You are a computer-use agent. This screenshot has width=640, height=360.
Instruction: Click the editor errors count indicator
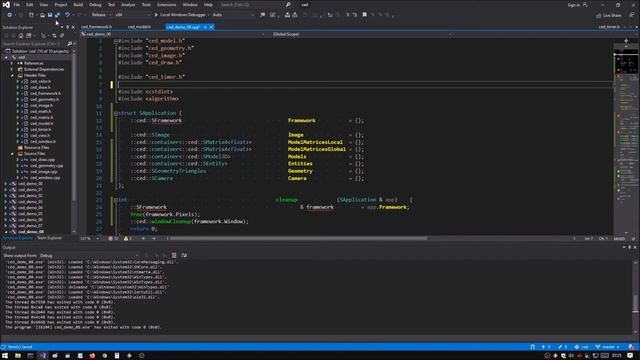[x=113, y=238]
